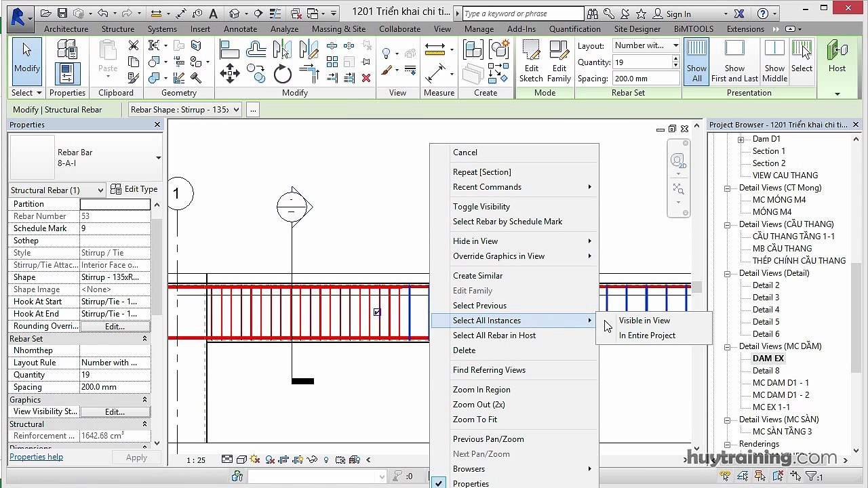
Task: Click the red Delete X in Modify panel
Action: pyautogui.click(x=366, y=78)
